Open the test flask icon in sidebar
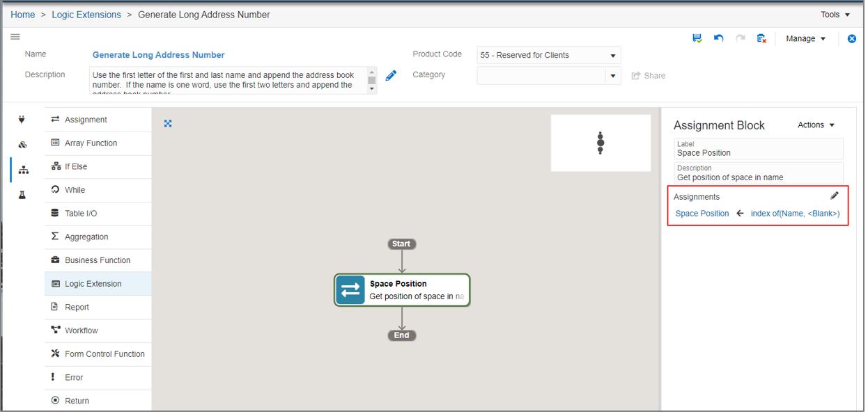 (x=22, y=194)
